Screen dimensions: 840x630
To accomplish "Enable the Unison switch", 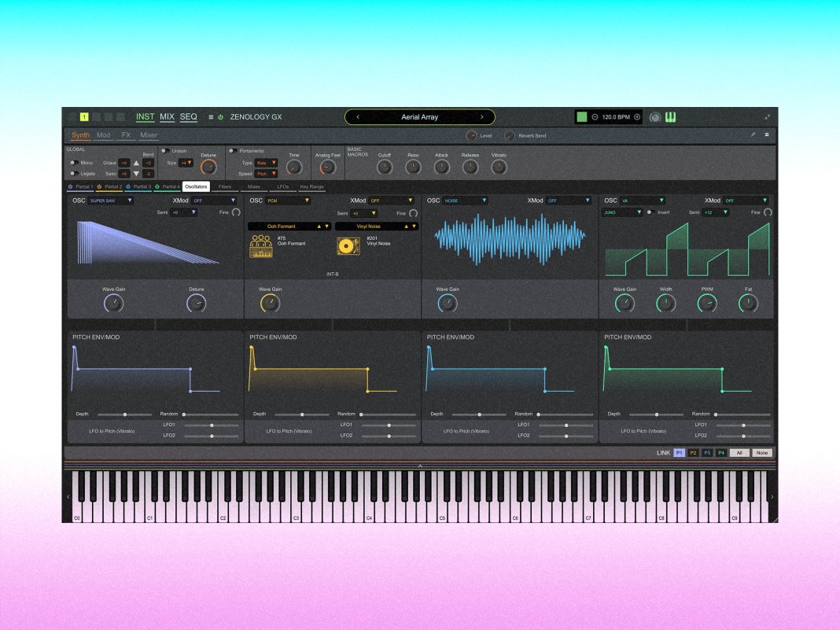I will 165,150.
